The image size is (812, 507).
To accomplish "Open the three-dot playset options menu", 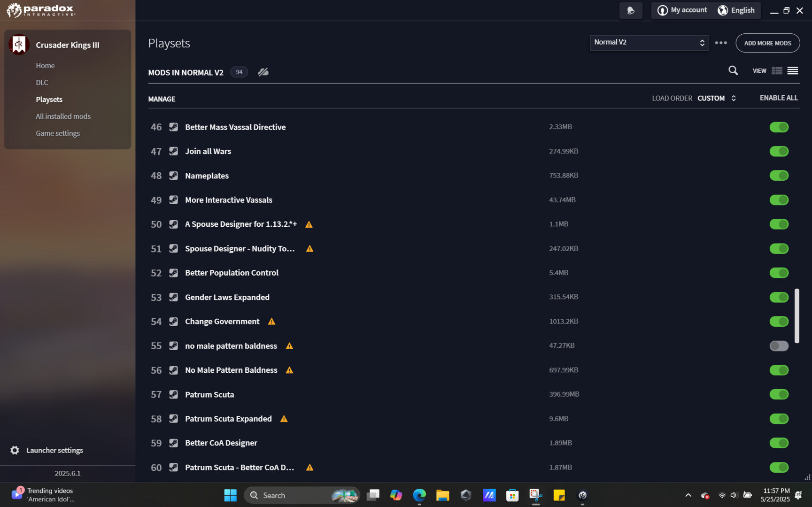I will pos(721,43).
